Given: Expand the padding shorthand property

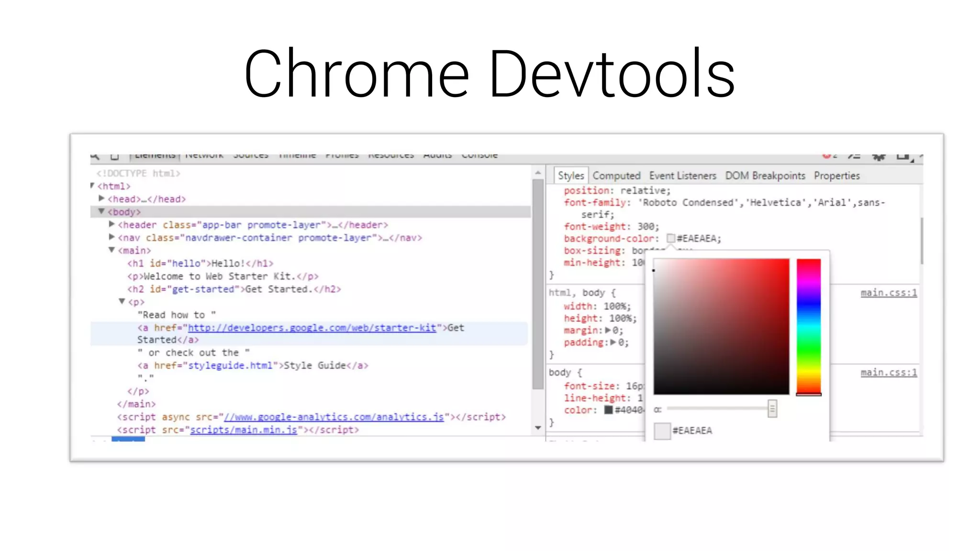Looking at the screenshot, I should pyautogui.click(x=613, y=342).
